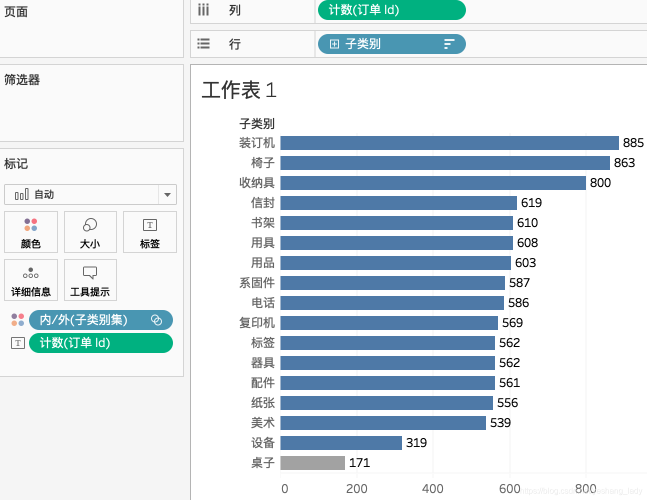Select the 用品 bar labeled 603
This screenshot has height=500, width=647.
396,263
